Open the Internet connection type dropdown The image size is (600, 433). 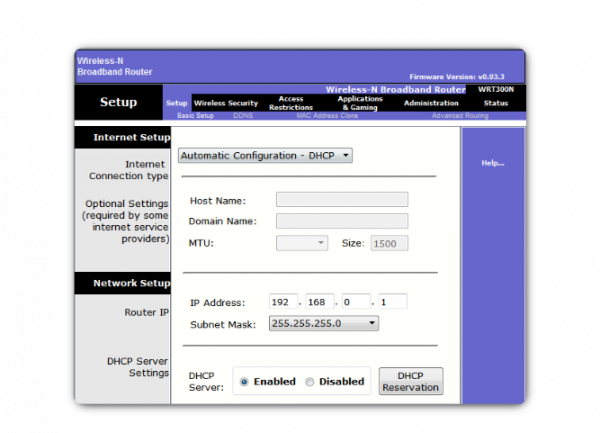point(265,155)
